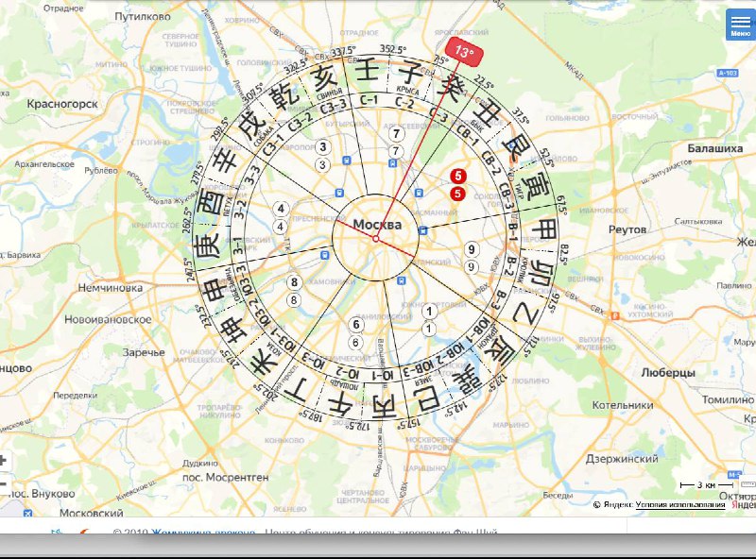
Task: Click the Беседы map label
Action: coord(558,495)
